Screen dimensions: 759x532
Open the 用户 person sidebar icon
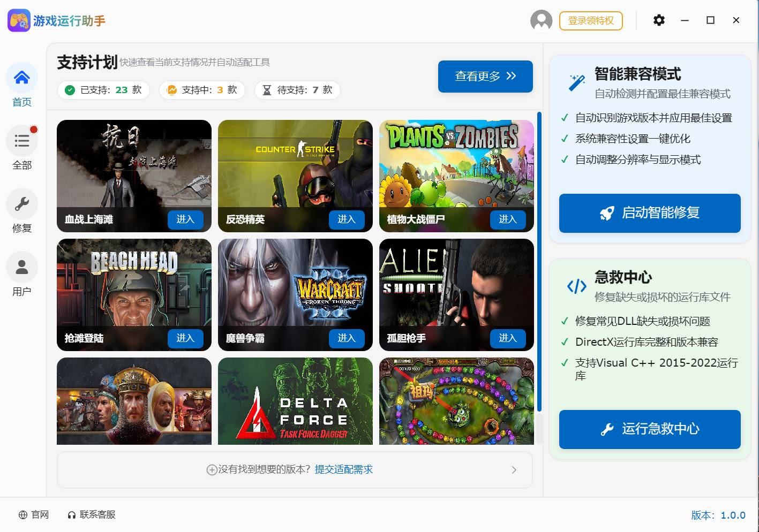pyautogui.click(x=22, y=267)
